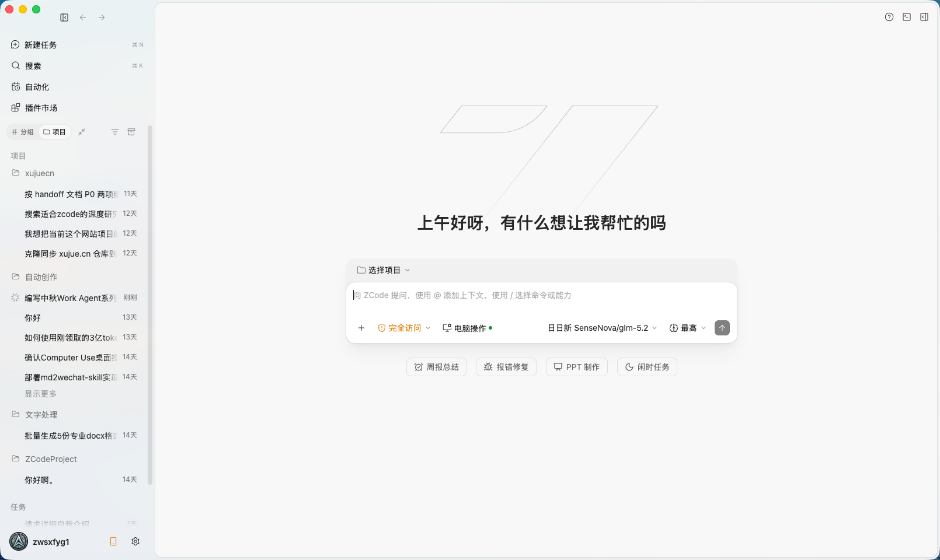Select the 报错修复 quick prompt
This screenshot has height=560, width=940.
click(506, 367)
